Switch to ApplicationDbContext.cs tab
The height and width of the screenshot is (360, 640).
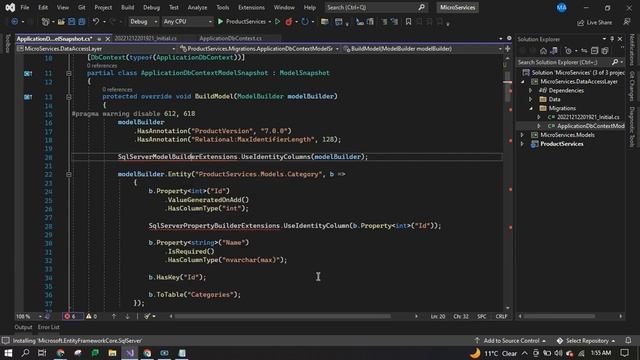point(230,38)
